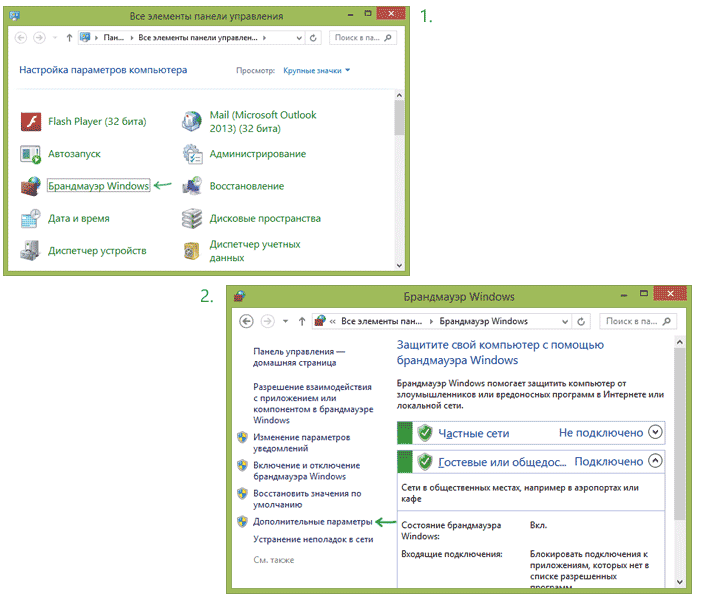This screenshot has height=600, width=728.
Task: Click shield icon beside Дополнительные параметры
Action: (x=242, y=522)
